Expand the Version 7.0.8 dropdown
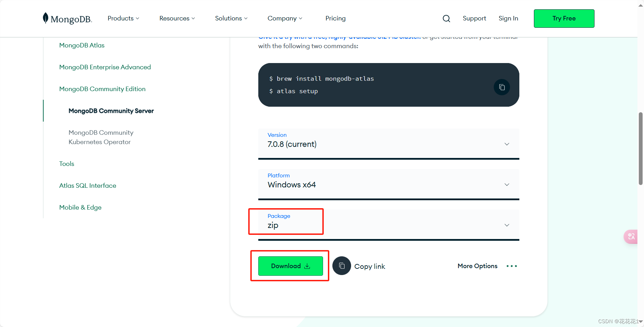Screen dimensions: 644x327 coord(388,144)
